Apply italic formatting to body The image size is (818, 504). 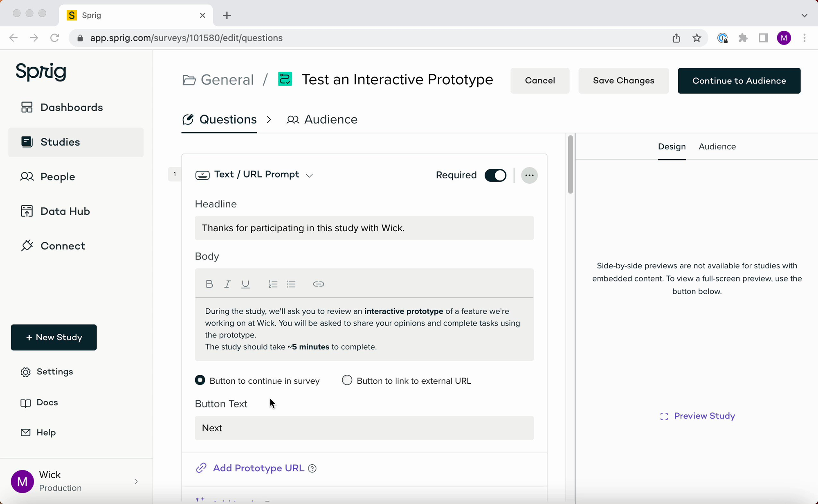227,284
